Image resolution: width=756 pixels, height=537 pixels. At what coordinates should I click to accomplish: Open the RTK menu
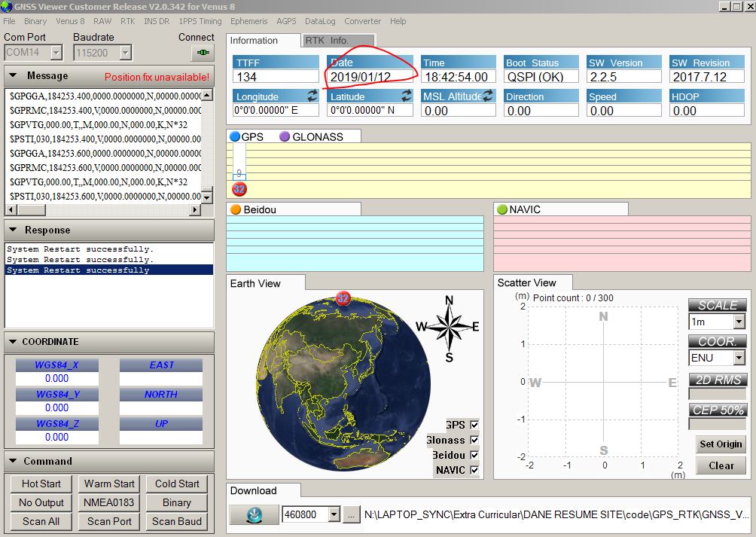[128, 21]
